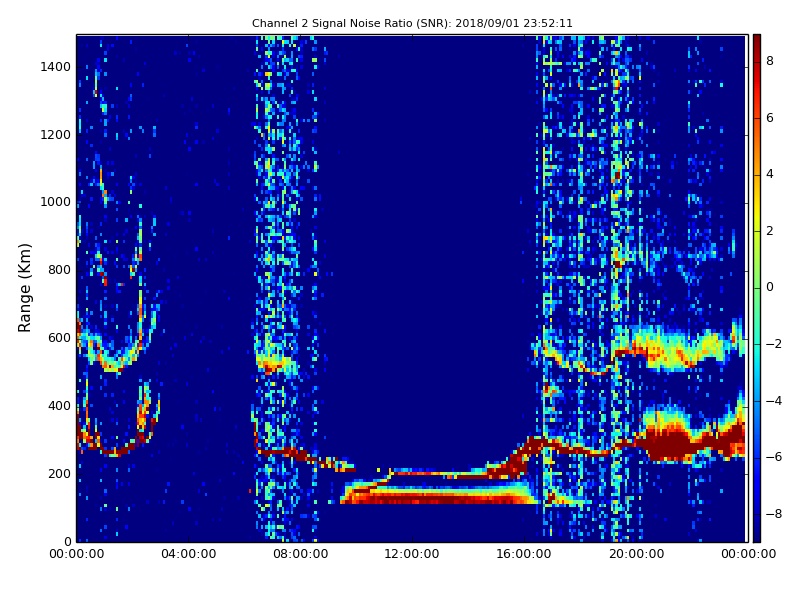Click the 200 range tick label

coord(59,473)
